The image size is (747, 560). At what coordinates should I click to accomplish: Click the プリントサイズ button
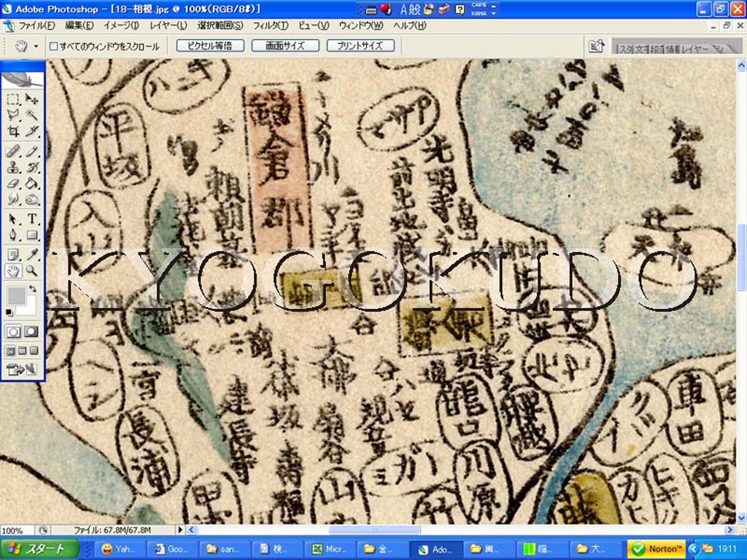[360, 46]
